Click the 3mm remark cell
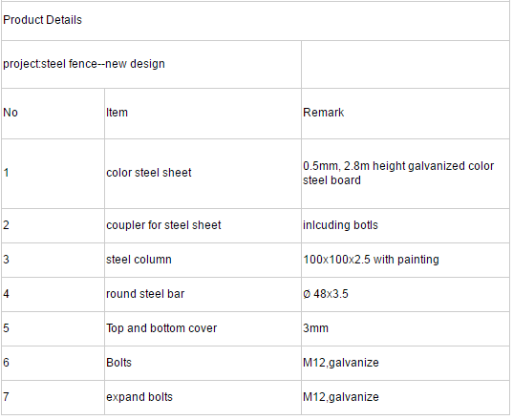 click(405, 328)
